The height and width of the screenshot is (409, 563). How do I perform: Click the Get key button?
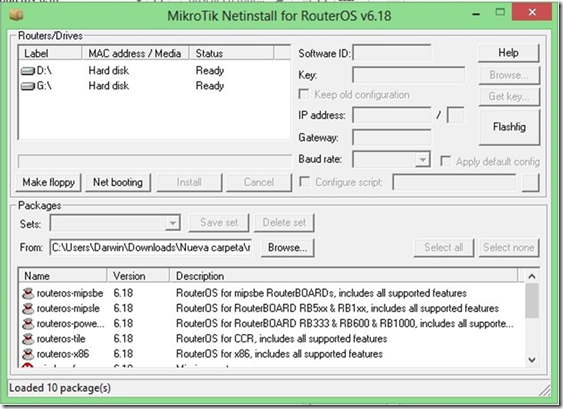coord(509,96)
